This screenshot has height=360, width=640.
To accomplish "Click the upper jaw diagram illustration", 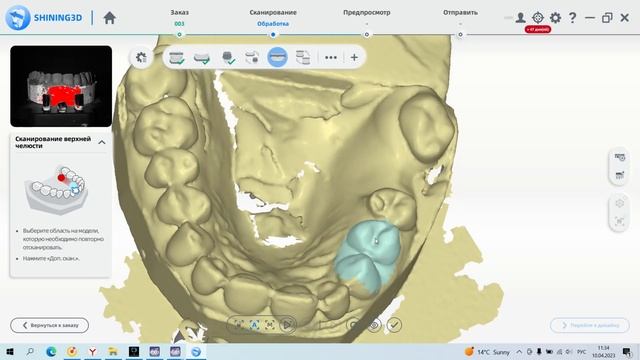I will pyautogui.click(x=56, y=190).
